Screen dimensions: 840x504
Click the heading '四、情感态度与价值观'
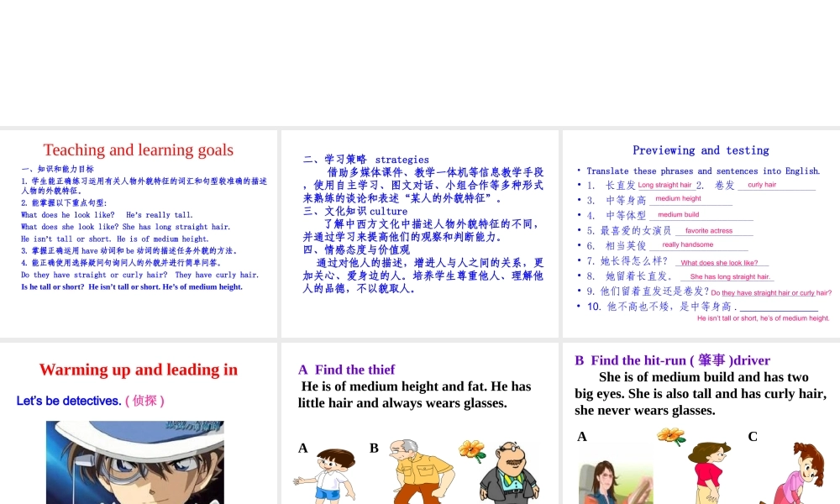coord(356,249)
